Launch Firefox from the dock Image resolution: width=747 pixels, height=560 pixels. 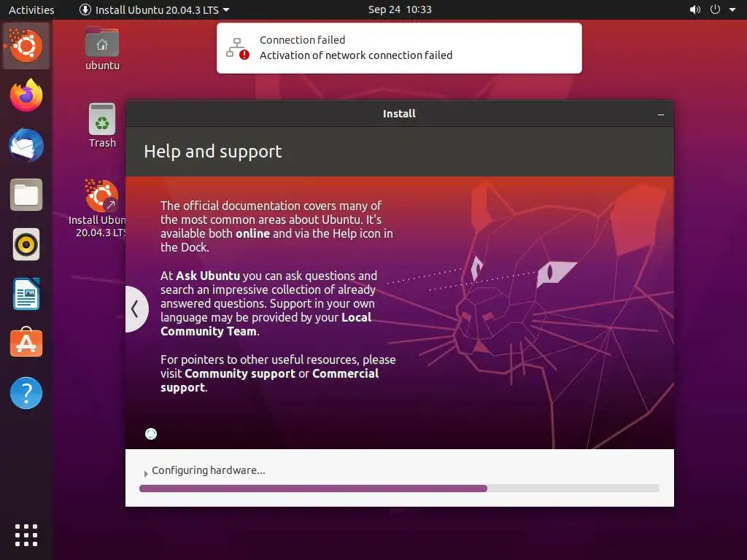[x=26, y=96]
